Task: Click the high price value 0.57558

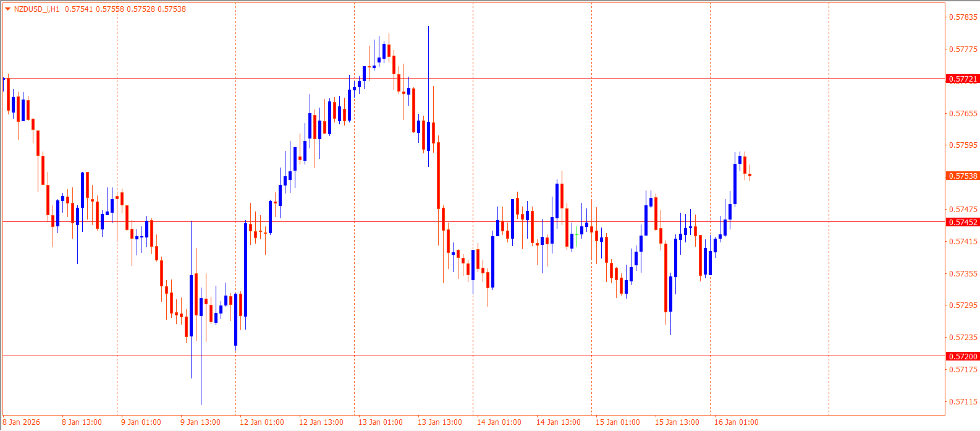Action: [109, 9]
